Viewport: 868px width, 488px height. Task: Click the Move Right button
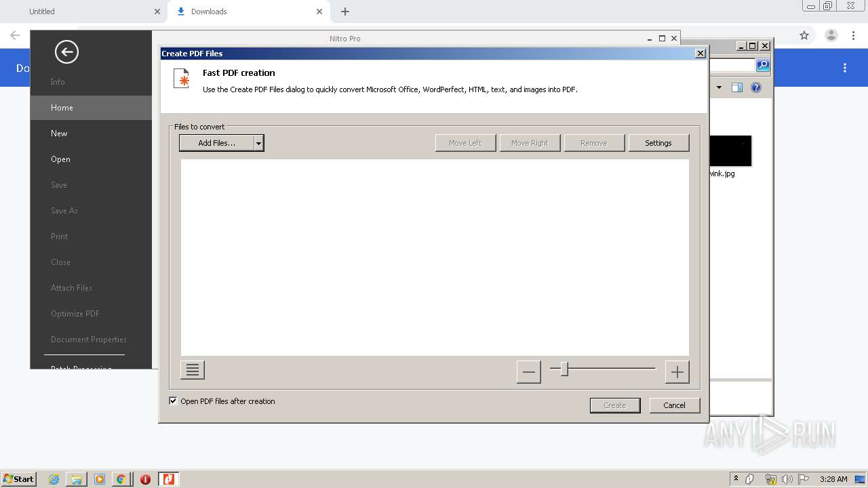(x=530, y=143)
